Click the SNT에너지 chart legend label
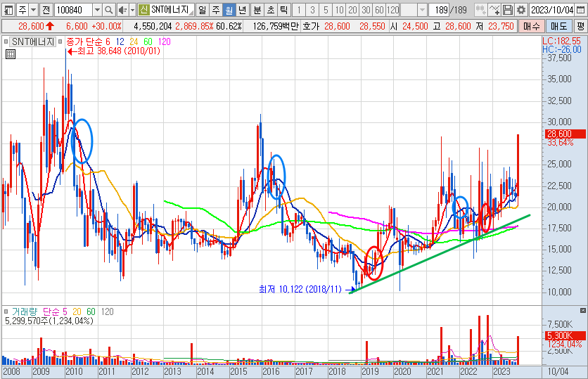 [x=33, y=41]
